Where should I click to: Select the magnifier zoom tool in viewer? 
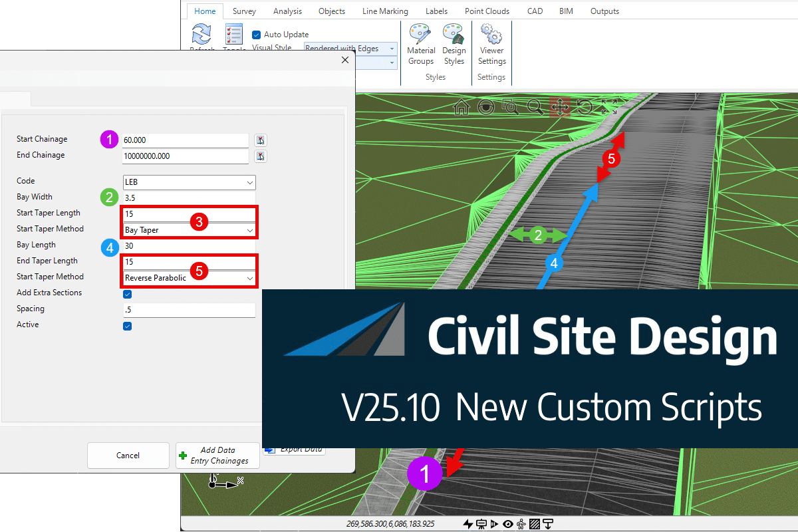click(535, 107)
